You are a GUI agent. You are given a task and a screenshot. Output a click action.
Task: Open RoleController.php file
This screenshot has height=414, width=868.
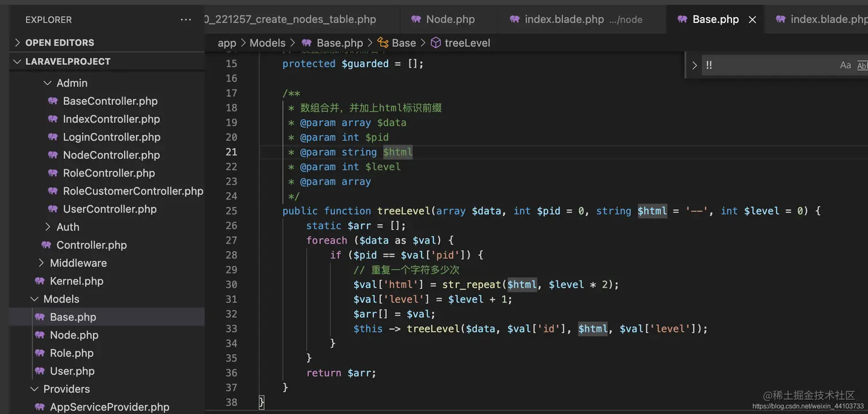(109, 173)
